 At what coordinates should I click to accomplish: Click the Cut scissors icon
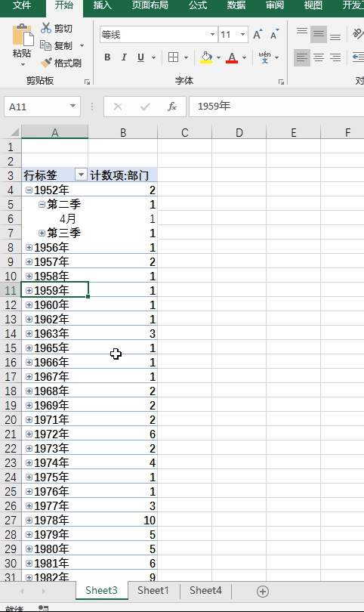coord(46,28)
